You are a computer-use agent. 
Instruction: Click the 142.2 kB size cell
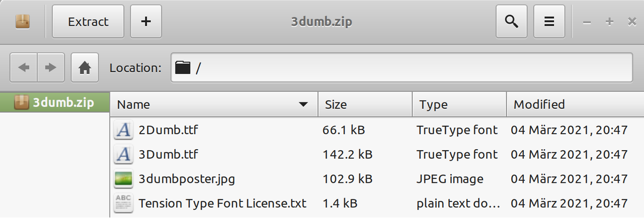(348, 155)
